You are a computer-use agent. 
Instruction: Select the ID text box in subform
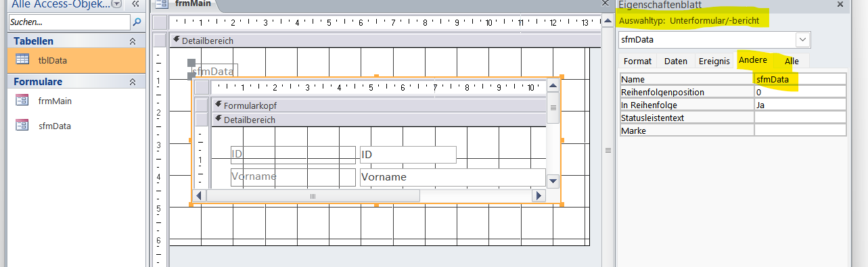(x=408, y=155)
